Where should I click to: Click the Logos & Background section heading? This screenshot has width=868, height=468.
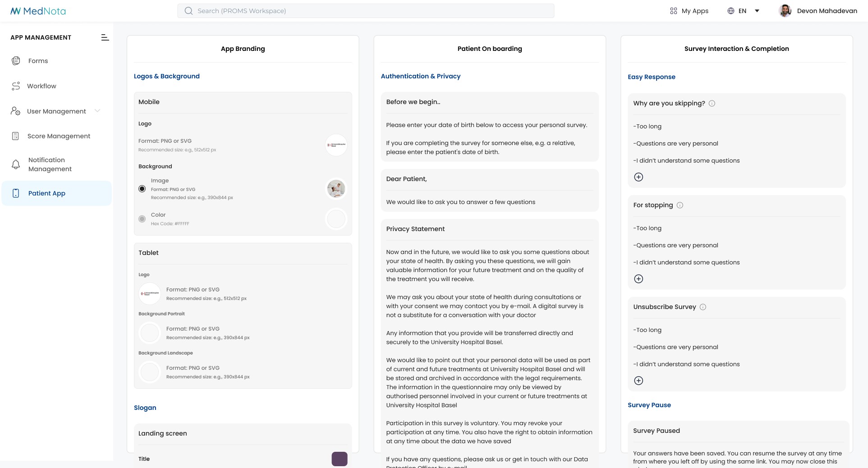[167, 76]
